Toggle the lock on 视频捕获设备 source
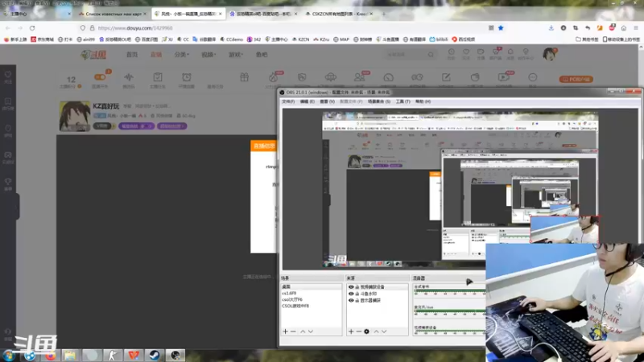The width and height of the screenshot is (644, 362). [x=357, y=287]
